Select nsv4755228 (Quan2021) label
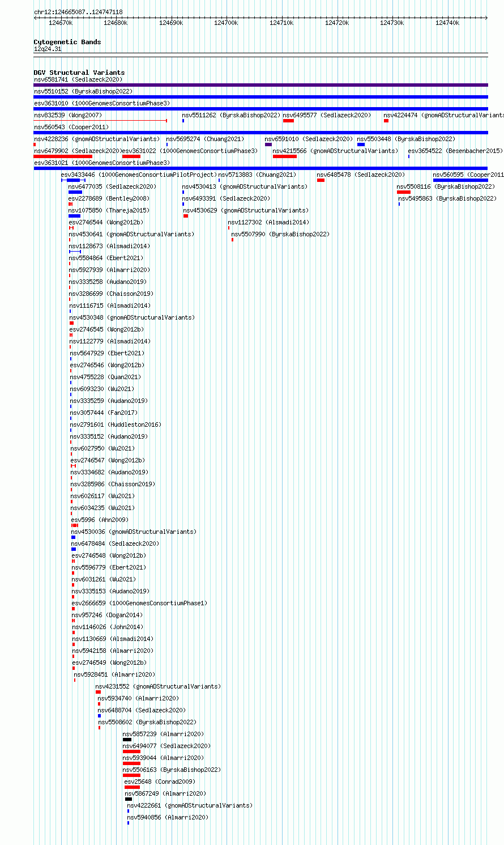 (105, 377)
